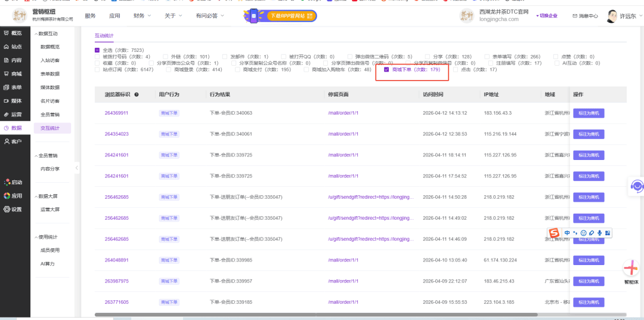
Task: Open visitor ID link 264048891
Action: 117,260
